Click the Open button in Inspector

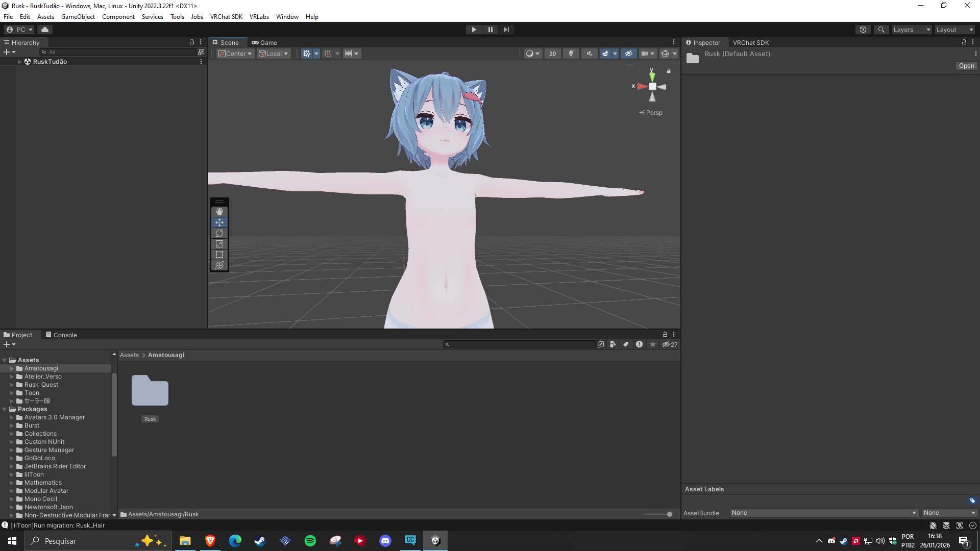(x=966, y=66)
